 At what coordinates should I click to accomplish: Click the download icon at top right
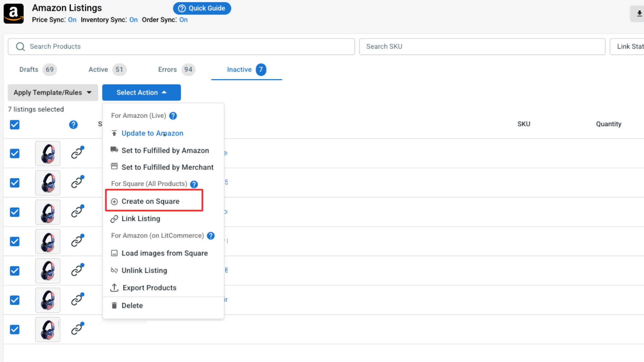[x=639, y=14]
